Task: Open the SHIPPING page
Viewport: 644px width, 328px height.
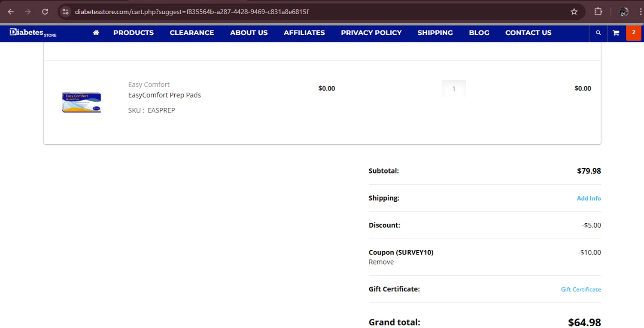Action: pyautogui.click(x=435, y=33)
